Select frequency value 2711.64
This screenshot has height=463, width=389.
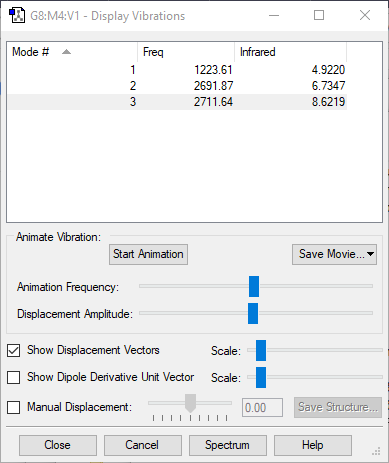tap(213, 102)
